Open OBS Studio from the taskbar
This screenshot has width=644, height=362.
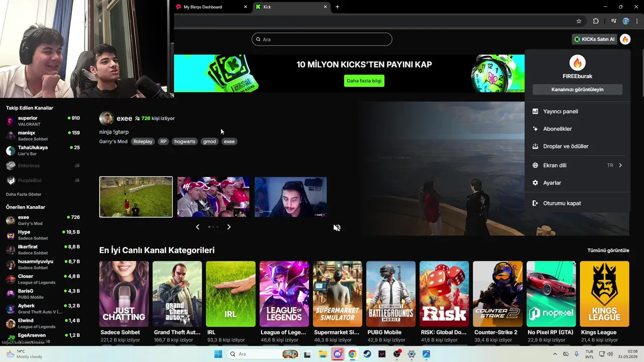click(397, 354)
